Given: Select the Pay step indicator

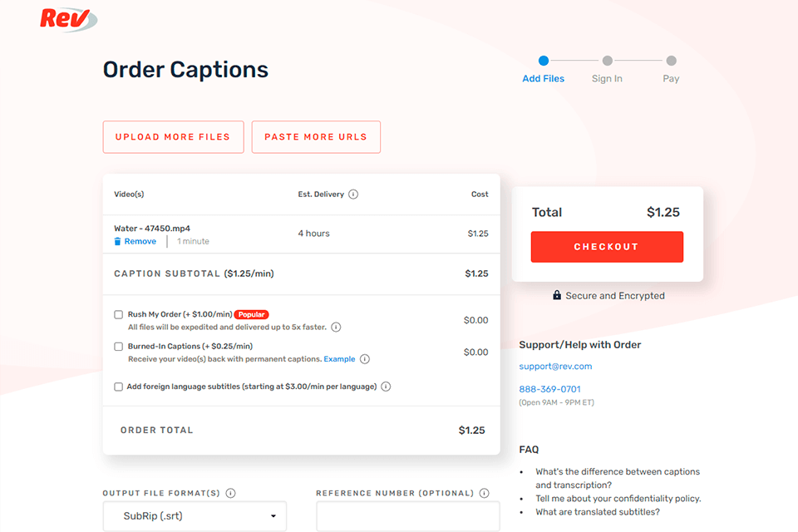Looking at the screenshot, I should pos(671,61).
